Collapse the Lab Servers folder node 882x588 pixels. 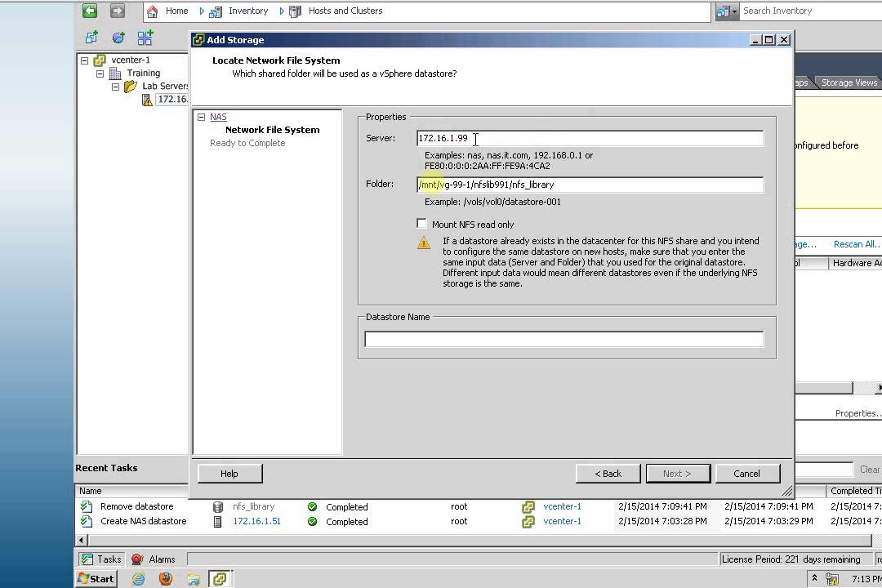click(115, 87)
